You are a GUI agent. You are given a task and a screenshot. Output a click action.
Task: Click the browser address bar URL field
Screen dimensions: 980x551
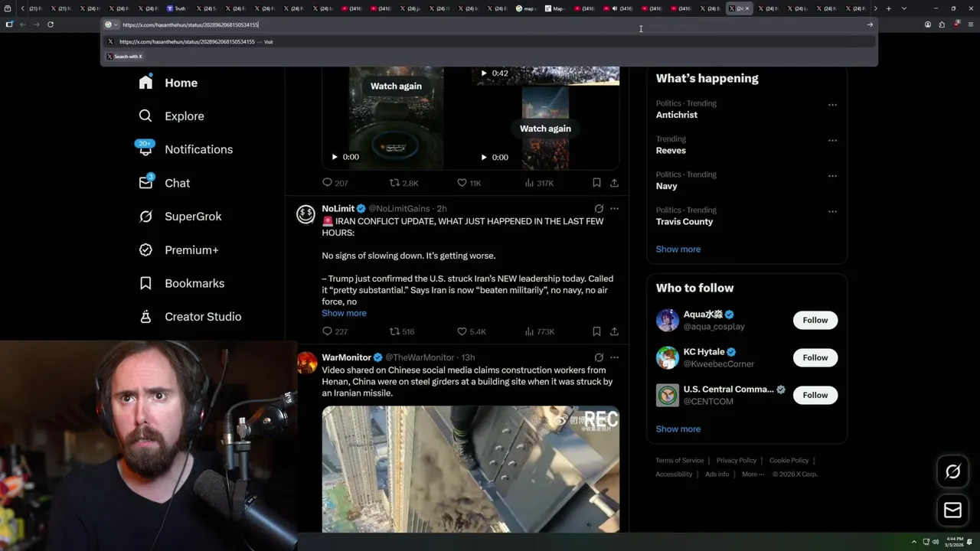[x=490, y=24]
